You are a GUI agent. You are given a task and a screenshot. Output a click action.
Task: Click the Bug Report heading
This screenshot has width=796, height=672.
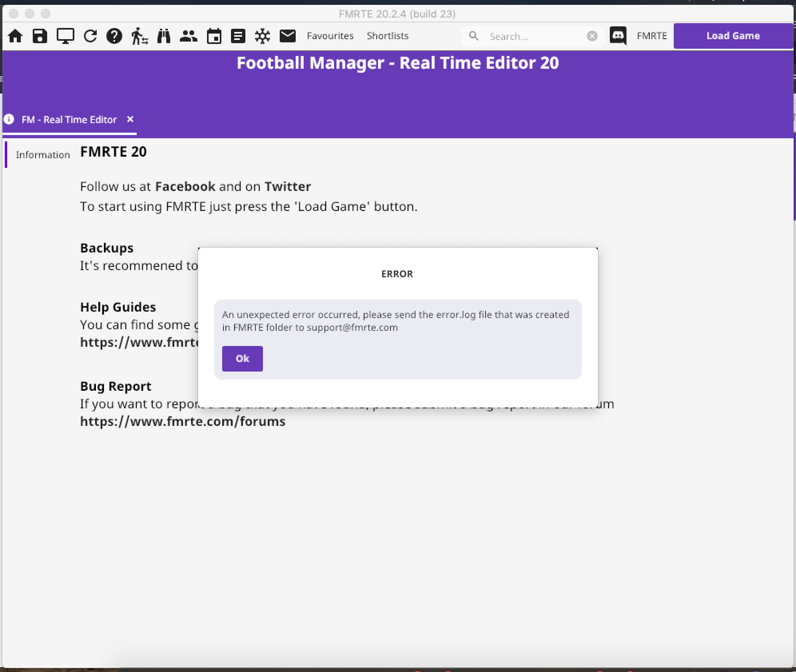coord(115,386)
